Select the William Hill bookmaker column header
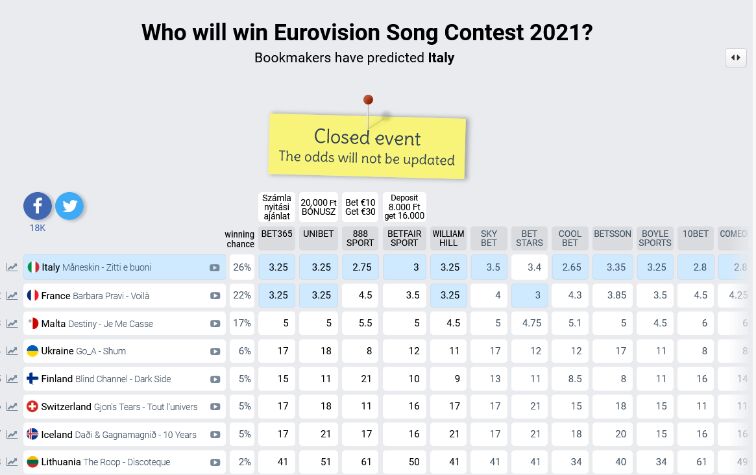The width and height of the screenshot is (756, 475). pos(449,238)
